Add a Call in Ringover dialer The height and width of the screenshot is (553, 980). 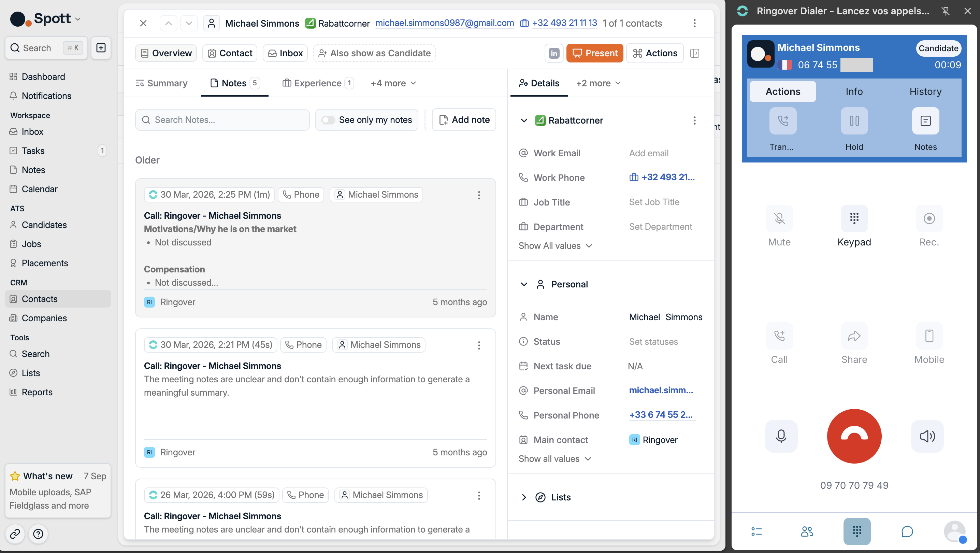coord(779,336)
